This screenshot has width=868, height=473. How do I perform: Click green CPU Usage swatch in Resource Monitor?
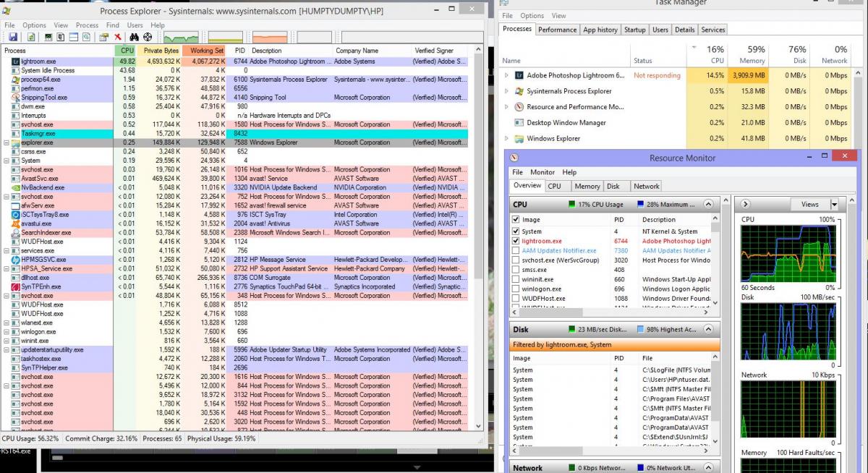pos(572,205)
